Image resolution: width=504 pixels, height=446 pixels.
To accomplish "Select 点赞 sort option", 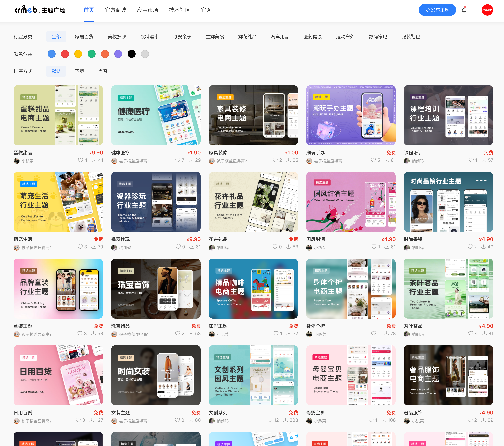I will pyautogui.click(x=103, y=71).
